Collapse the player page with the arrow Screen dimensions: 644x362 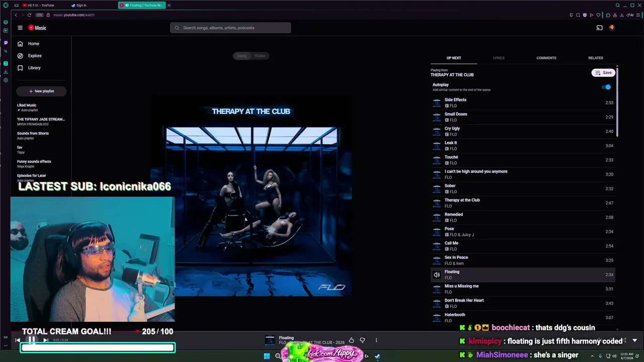(634, 340)
